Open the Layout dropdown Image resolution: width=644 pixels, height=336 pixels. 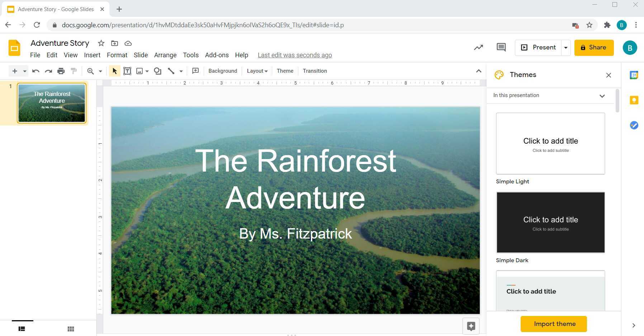(257, 71)
